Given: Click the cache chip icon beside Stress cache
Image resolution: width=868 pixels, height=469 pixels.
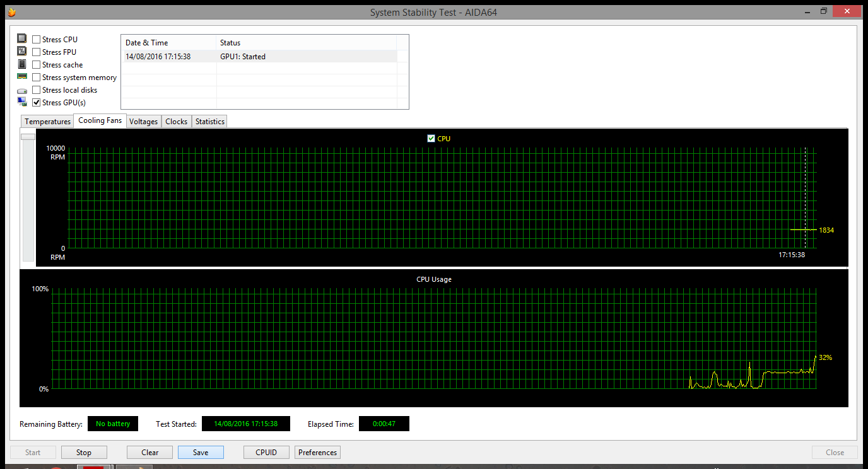Looking at the screenshot, I should point(22,64).
